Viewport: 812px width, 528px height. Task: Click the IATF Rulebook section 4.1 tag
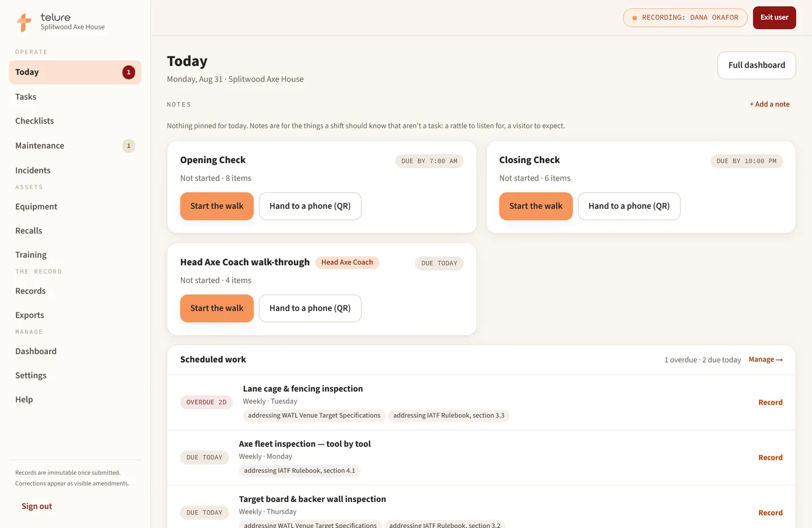[299, 470]
